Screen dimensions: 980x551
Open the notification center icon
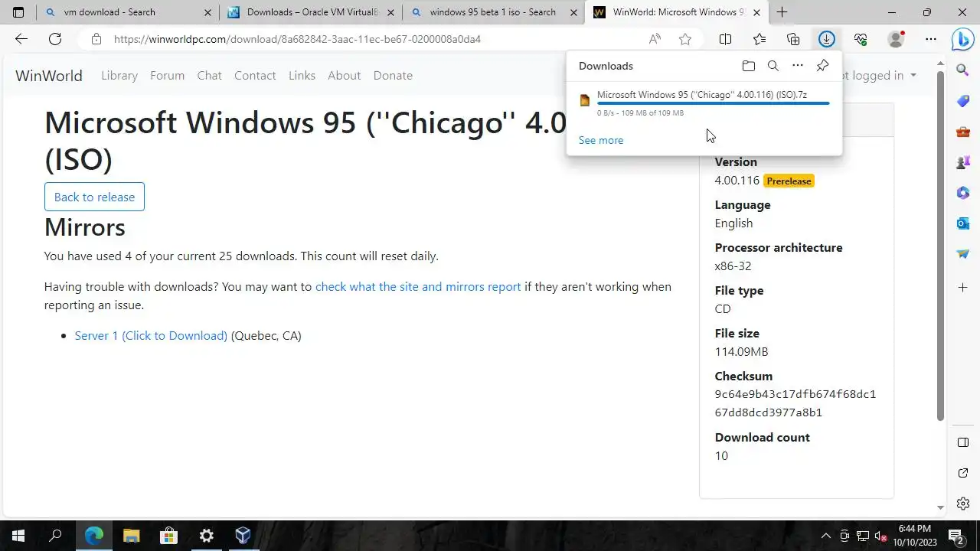tap(956, 536)
